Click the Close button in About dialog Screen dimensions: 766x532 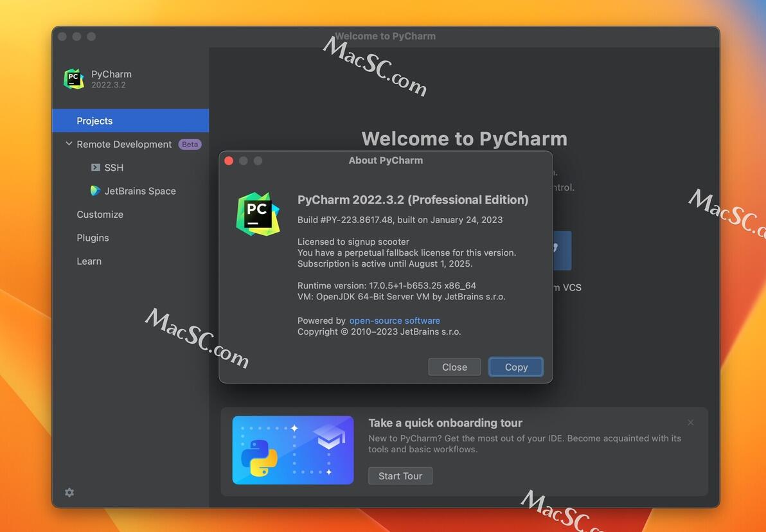pyautogui.click(x=454, y=367)
